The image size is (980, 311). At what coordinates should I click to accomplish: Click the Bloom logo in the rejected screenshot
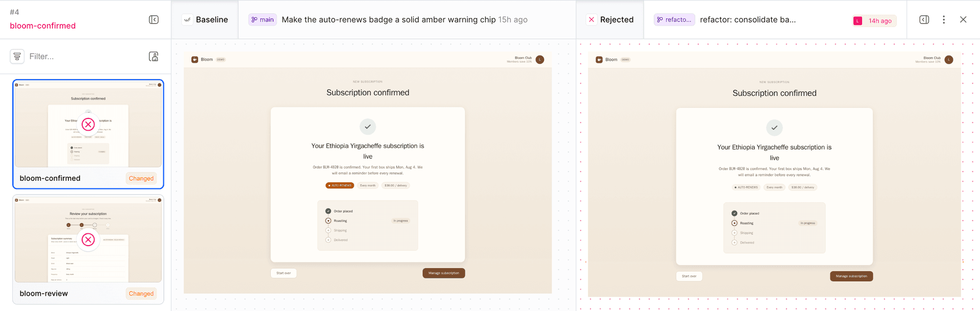point(599,60)
